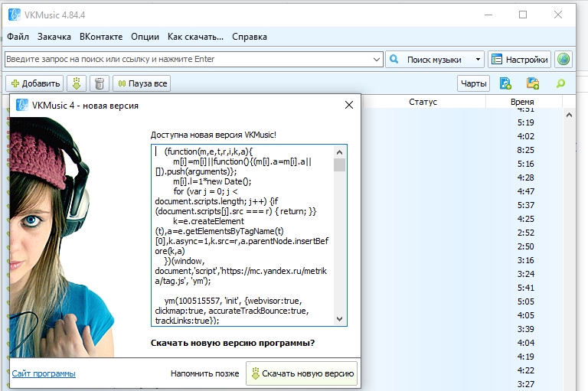588x391 pixels.
Task: Select the track row with time 4:19
Action: [462, 357]
